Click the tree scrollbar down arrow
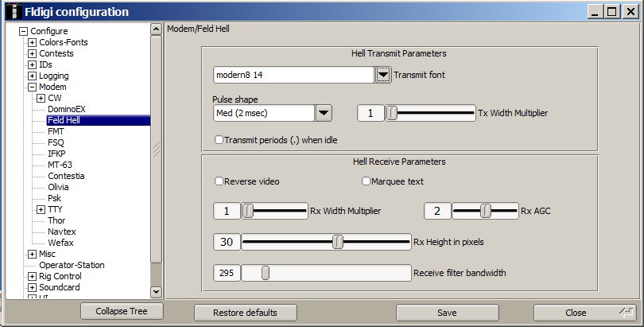This screenshot has width=644, height=327. pos(156,292)
